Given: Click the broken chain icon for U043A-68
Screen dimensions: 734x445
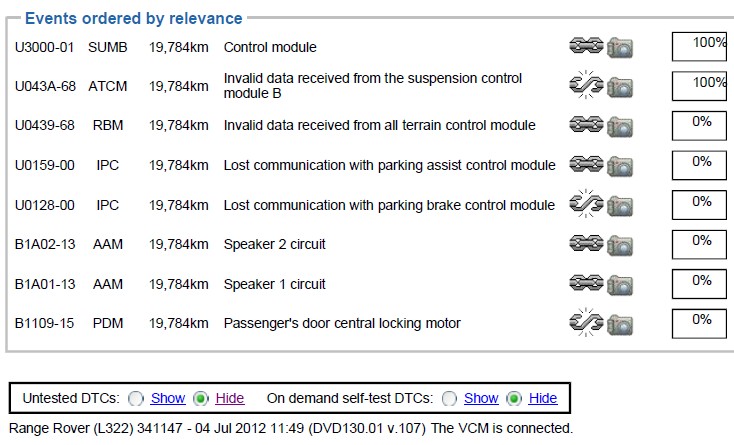Looking at the screenshot, I should 586,85.
